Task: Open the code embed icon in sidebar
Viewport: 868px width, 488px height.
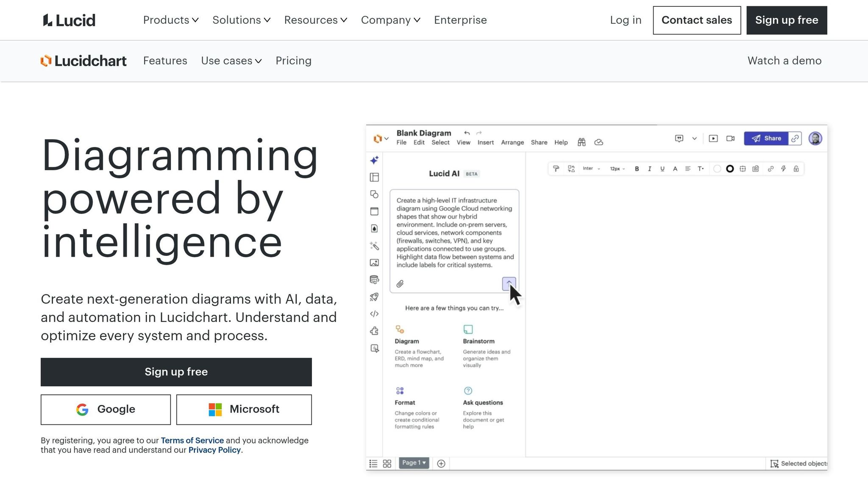Action: (x=374, y=314)
